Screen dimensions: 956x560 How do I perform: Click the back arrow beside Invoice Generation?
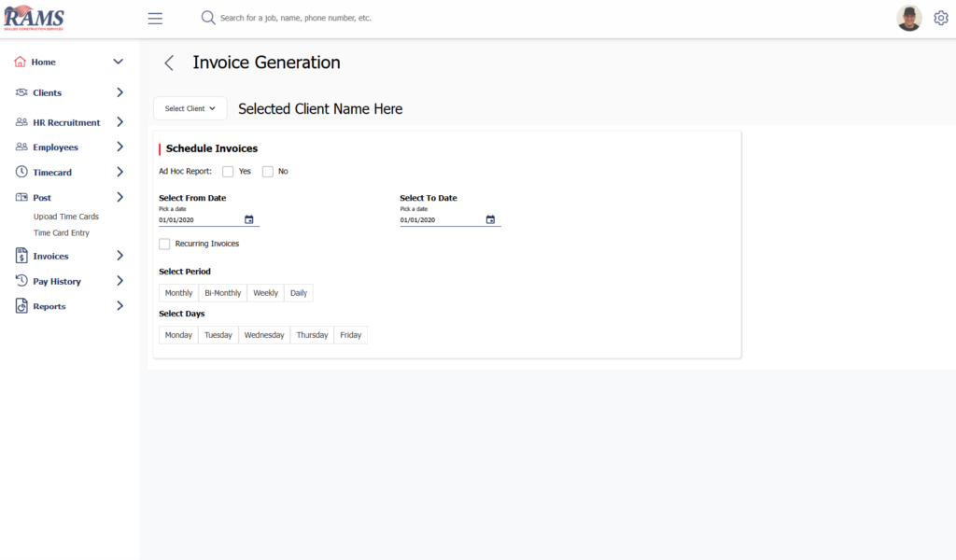pyautogui.click(x=169, y=63)
